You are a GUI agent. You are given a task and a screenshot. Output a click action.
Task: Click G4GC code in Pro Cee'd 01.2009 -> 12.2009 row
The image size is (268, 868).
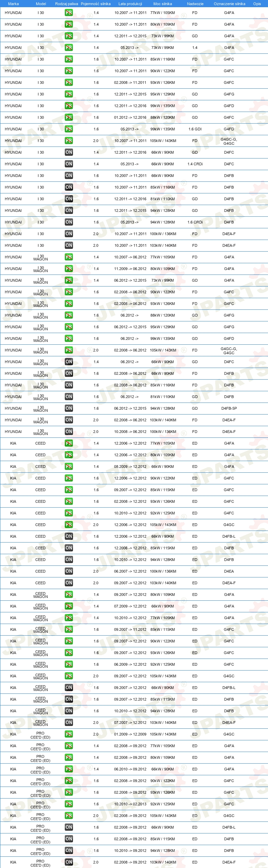(x=229, y=734)
